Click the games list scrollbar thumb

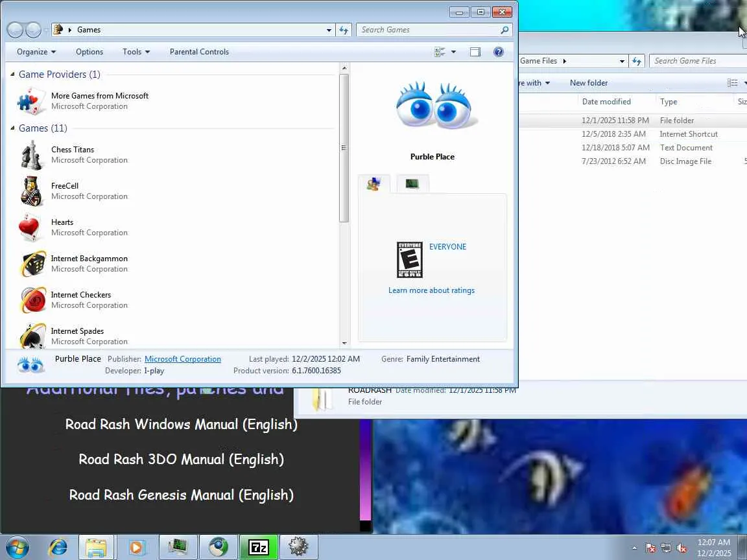(x=344, y=148)
